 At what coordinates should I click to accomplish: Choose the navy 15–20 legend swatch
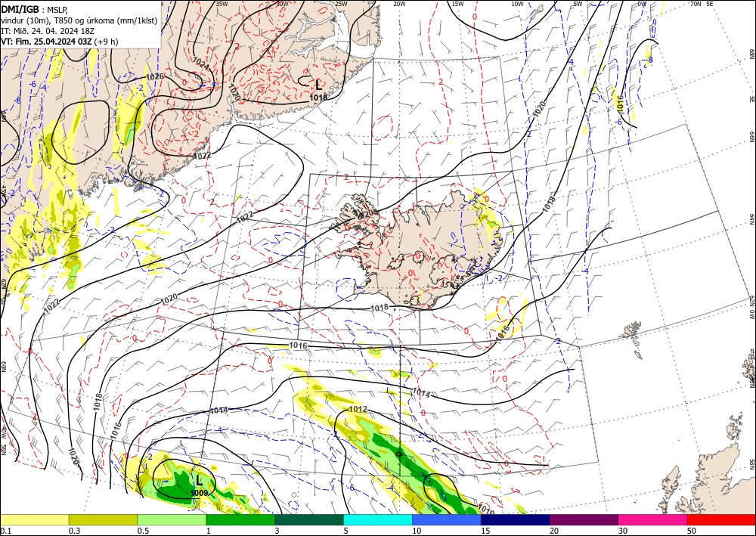pyautogui.click(x=516, y=519)
